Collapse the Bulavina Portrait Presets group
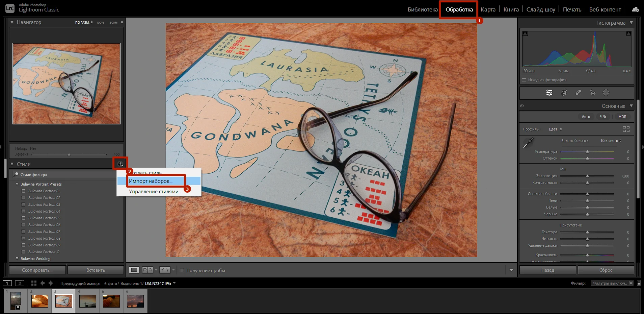Image resolution: width=644 pixels, height=314 pixels. [x=17, y=184]
